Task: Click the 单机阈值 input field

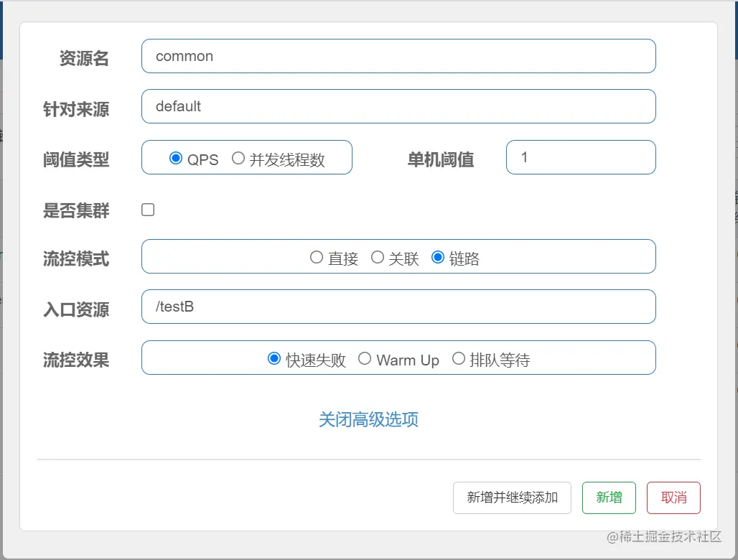Action: click(581, 157)
